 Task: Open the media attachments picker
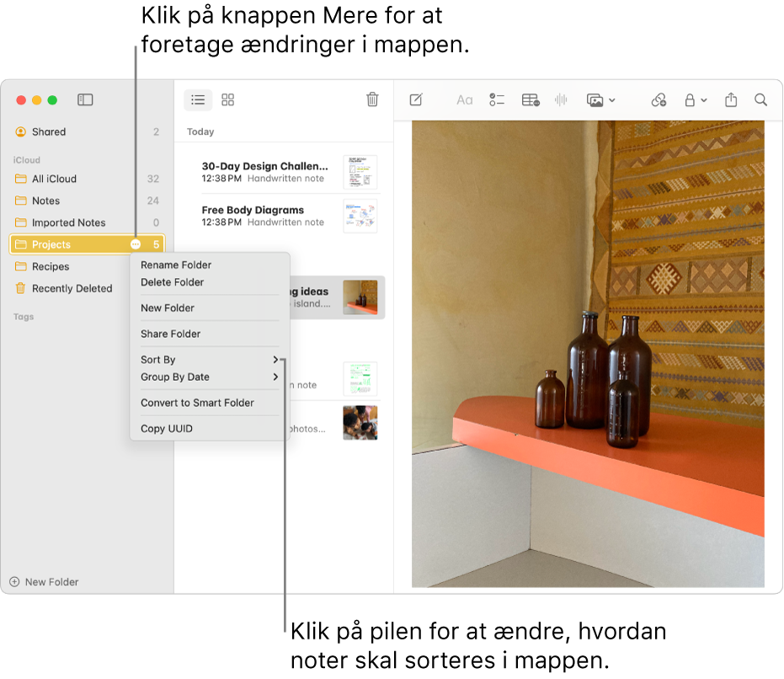click(x=595, y=100)
